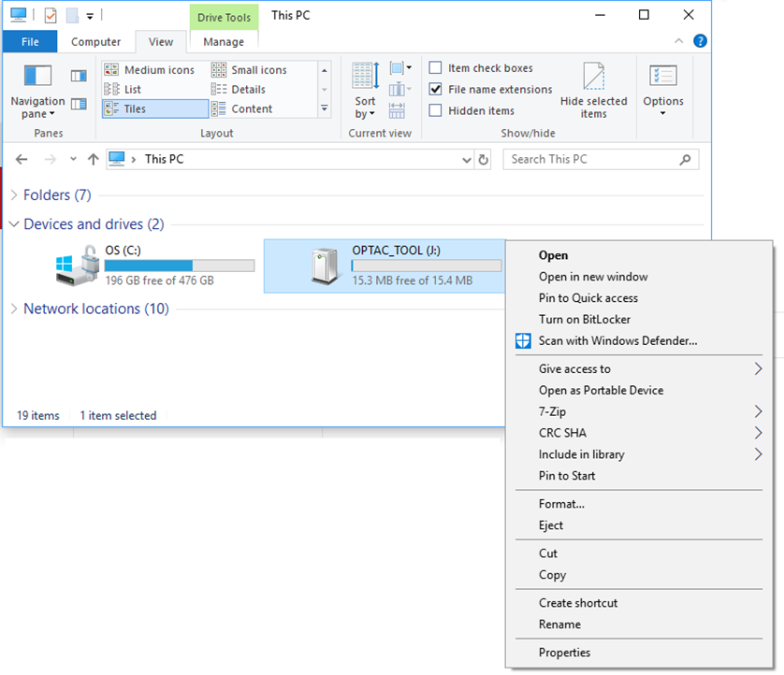Screen dimensions: 784x675
Task: Click the OS (C:) usage bar
Action: pyautogui.click(x=180, y=266)
